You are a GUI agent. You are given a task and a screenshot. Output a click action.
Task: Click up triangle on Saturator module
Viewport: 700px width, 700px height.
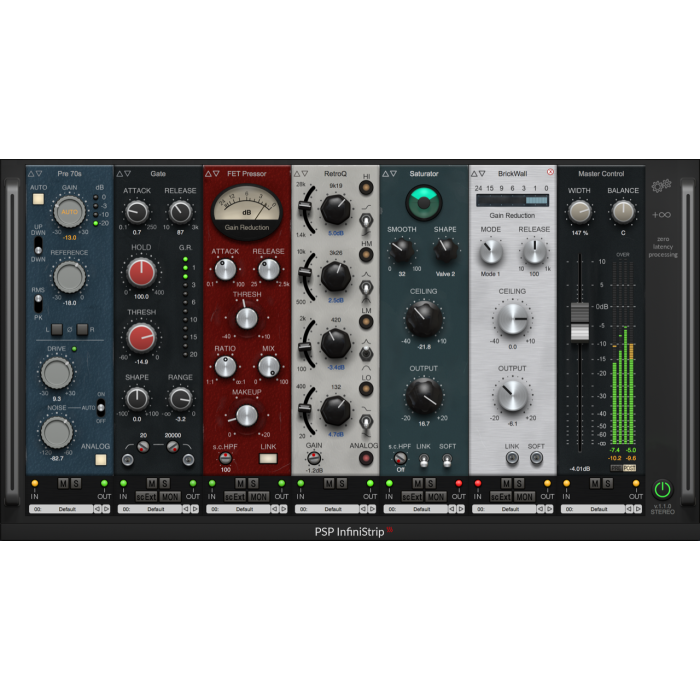pyautogui.click(x=385, y=174)
